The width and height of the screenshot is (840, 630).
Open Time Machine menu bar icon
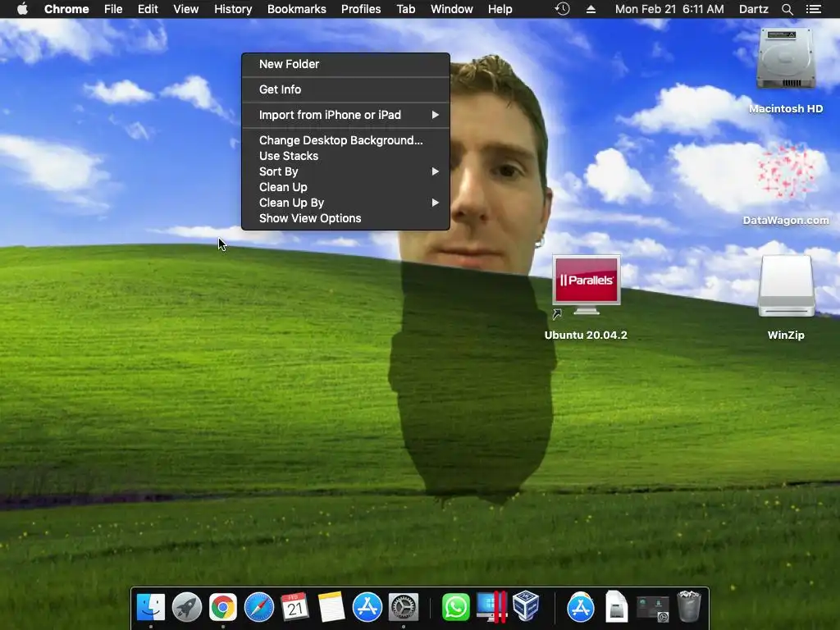click(x=562, y=9)
